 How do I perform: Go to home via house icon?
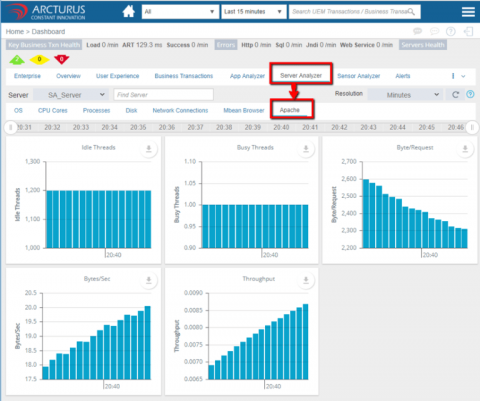click(x=128, y=11)
